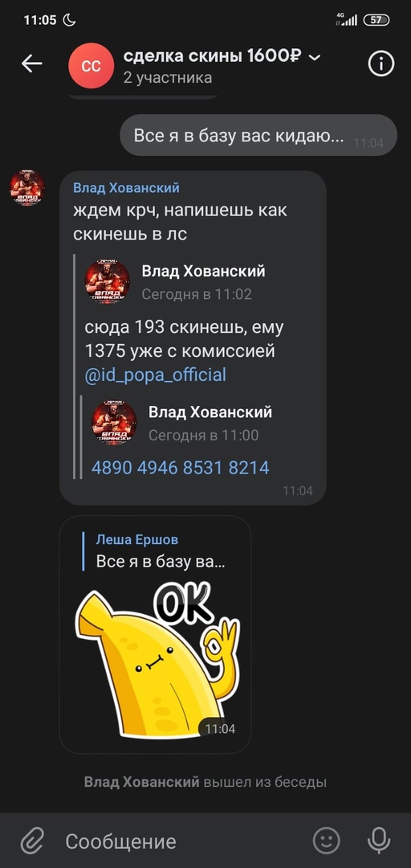Open chat info via the circled i icon
Screen dimensions: 411x868
[x=381, y=64]
